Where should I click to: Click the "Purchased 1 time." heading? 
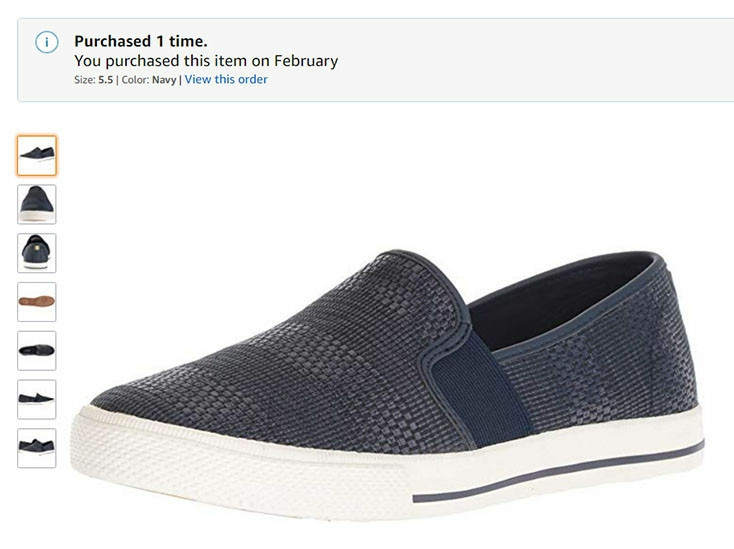141,41
